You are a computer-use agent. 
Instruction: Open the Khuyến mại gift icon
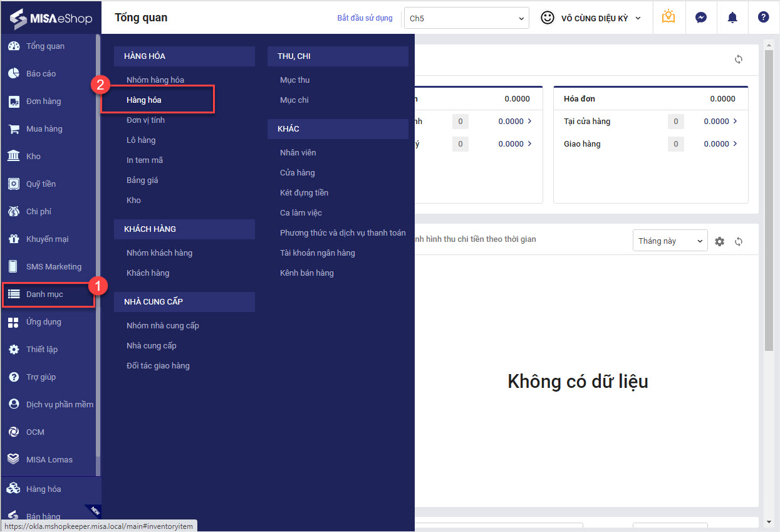coord(13,239)
